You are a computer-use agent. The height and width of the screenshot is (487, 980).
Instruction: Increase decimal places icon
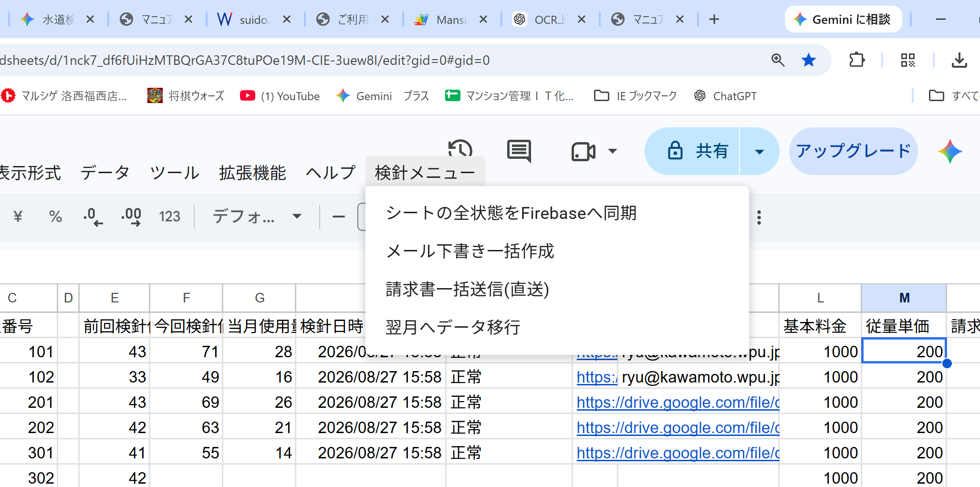tap(131, 217)
